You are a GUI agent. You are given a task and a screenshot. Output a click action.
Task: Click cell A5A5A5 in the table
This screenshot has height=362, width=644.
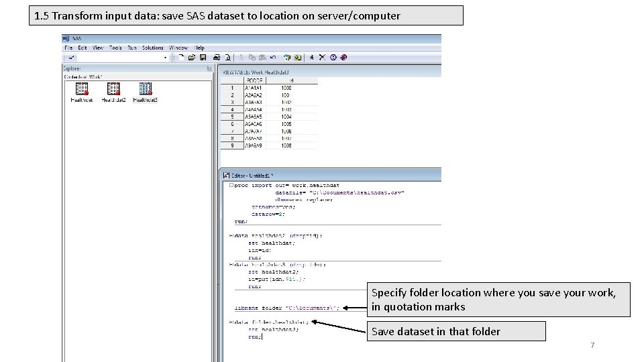pos(254,117)
